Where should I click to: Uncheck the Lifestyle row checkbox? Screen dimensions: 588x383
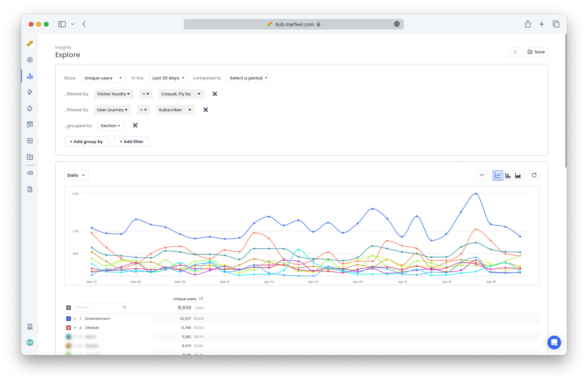(69, 327)
